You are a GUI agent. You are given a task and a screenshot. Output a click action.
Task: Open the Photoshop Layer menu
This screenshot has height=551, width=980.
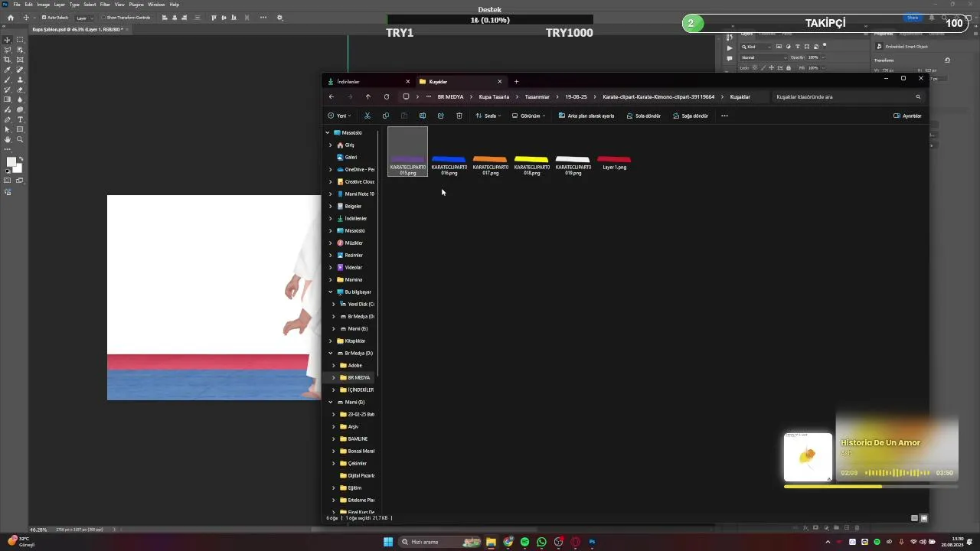coord(59,5)
